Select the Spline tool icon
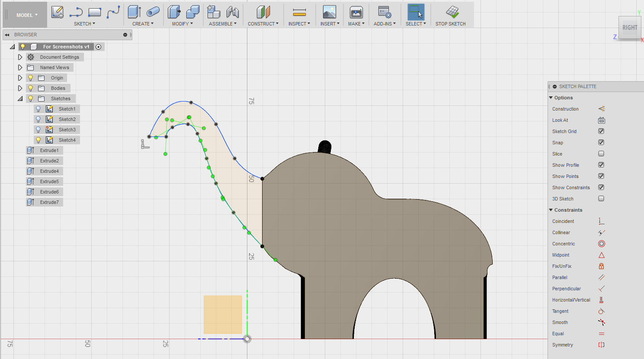Viewport: 644px width, 359px height. click(113, 12)
